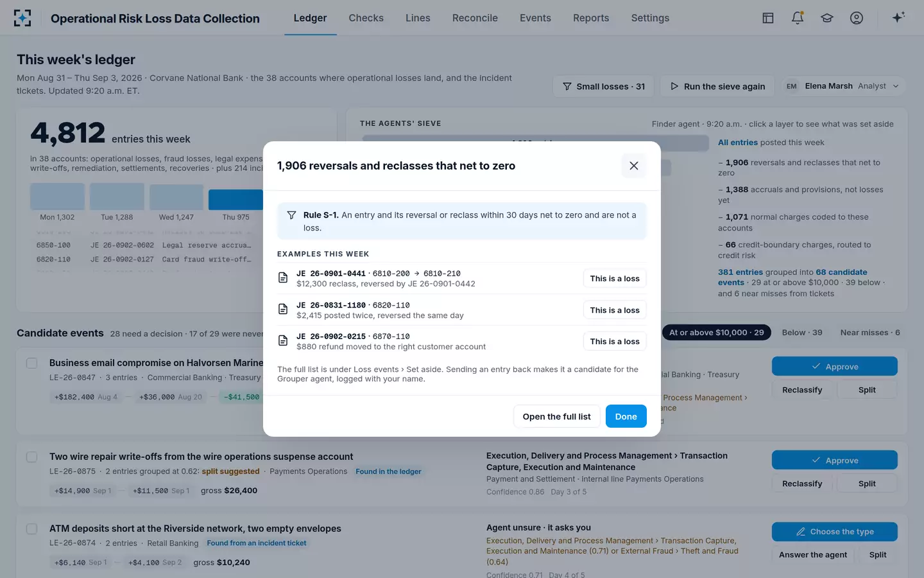Expand Elena Marsh analyst dropdown
Viewport: 924px width, 578px height.
point(843,86)
